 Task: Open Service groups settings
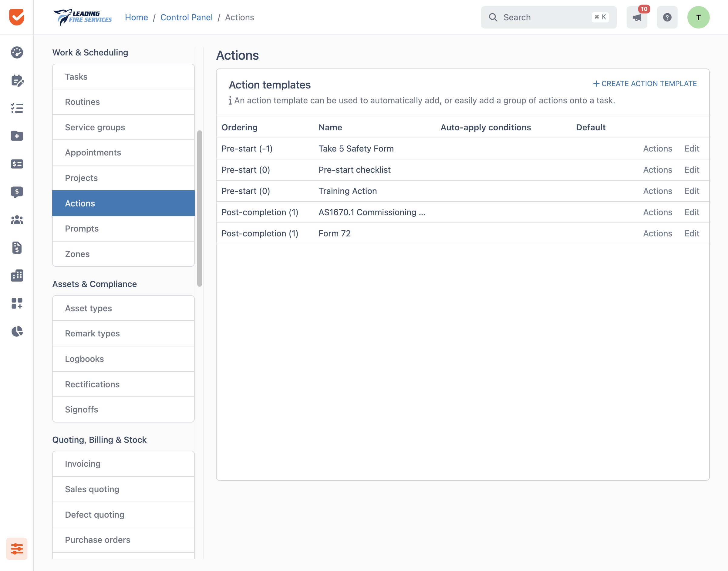(123, 127)
